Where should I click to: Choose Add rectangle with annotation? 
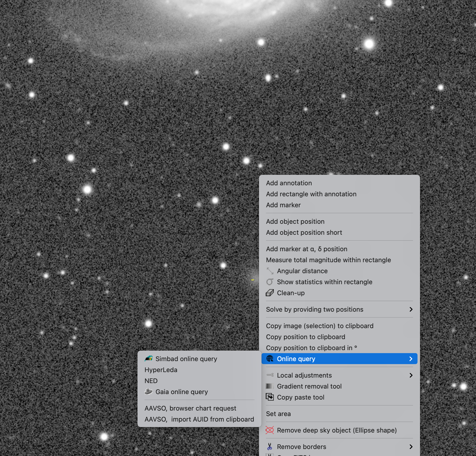(311, 194)
